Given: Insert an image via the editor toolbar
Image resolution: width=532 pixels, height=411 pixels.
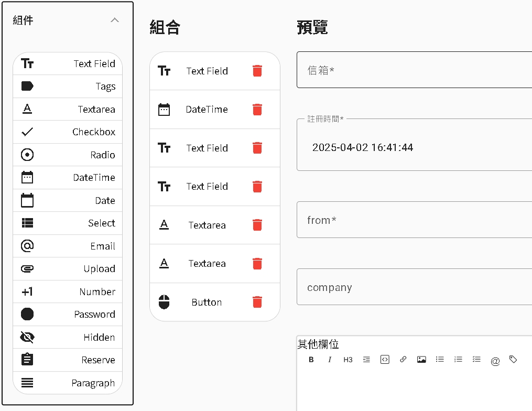Looking at the screenshot, I should pyautogui.click(x=421, y=360).
